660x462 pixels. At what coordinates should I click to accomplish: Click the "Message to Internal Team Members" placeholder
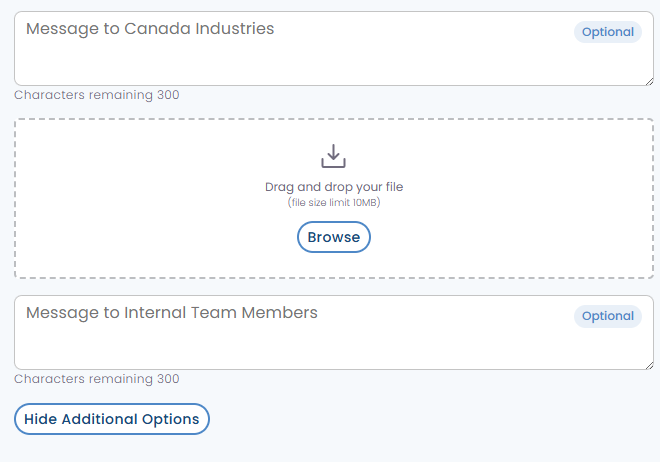point(172,313)
